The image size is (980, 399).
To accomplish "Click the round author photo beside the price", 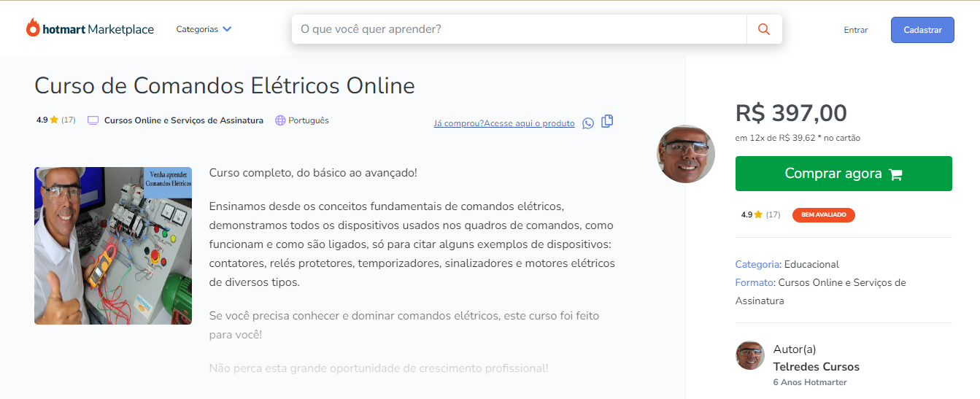I will click(686, 154).
